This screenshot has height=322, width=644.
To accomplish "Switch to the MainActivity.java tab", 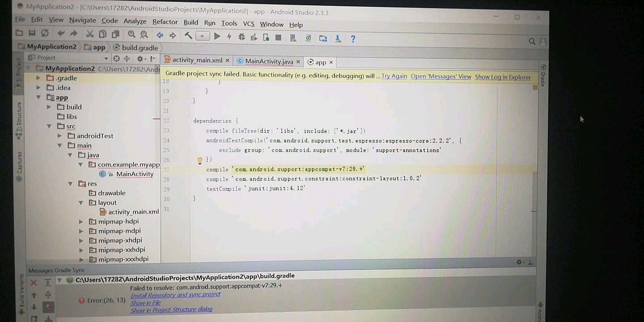I will pos(269,61).
